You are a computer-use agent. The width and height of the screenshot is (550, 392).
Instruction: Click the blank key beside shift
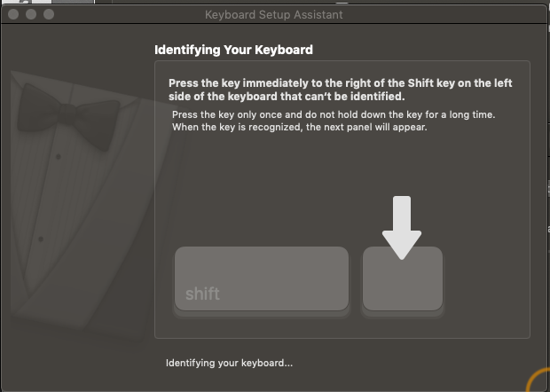point(403,279)
